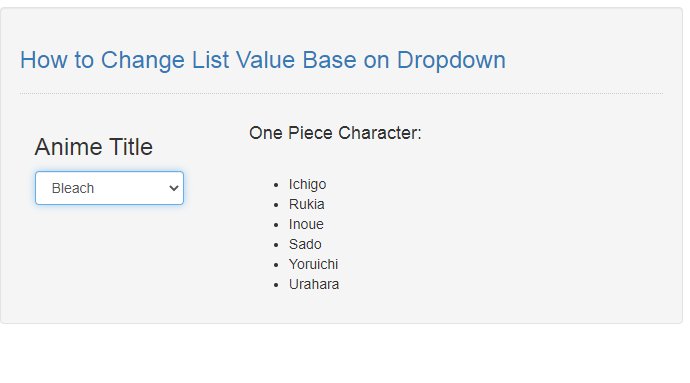Viewport: 690px width, 383px height.
Task: Select the Ichigo list item
Action: tap(307, 184)
